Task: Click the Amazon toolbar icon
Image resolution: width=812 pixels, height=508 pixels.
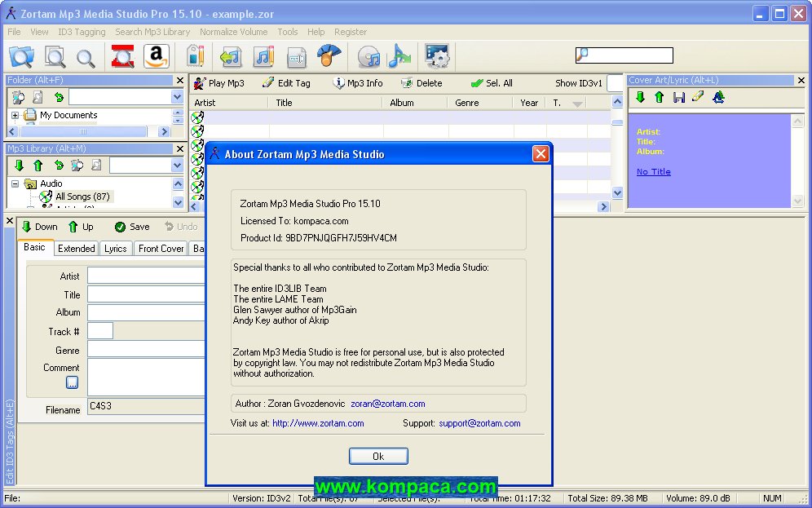Action: [157, 56]
